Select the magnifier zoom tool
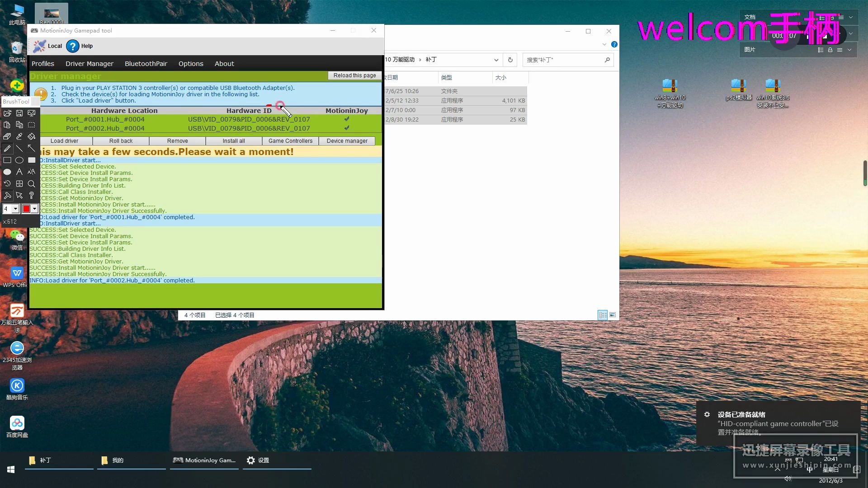The height and width of the screenshot is (488, 868). 31,183
